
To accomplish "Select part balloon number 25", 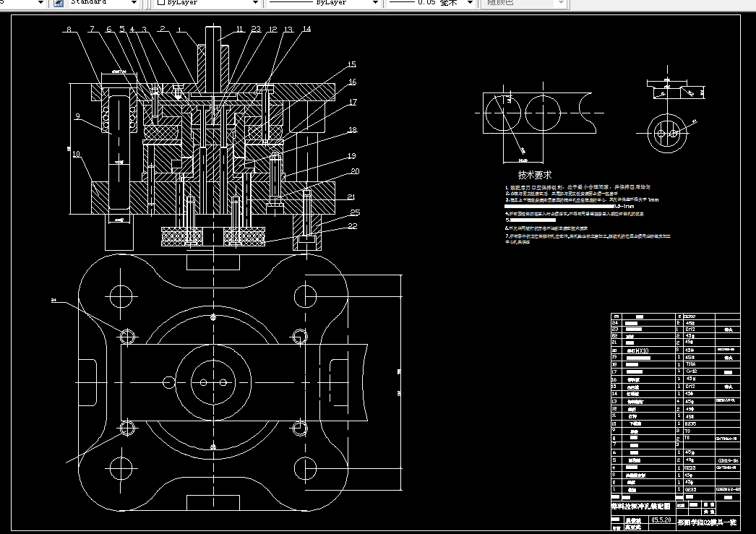I will (x=355, y=212).
